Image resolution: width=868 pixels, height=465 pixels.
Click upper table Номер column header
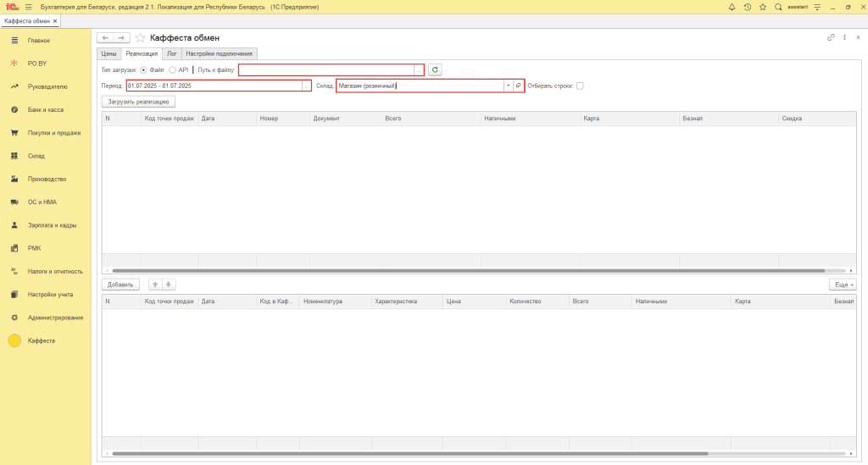(283, 119)
